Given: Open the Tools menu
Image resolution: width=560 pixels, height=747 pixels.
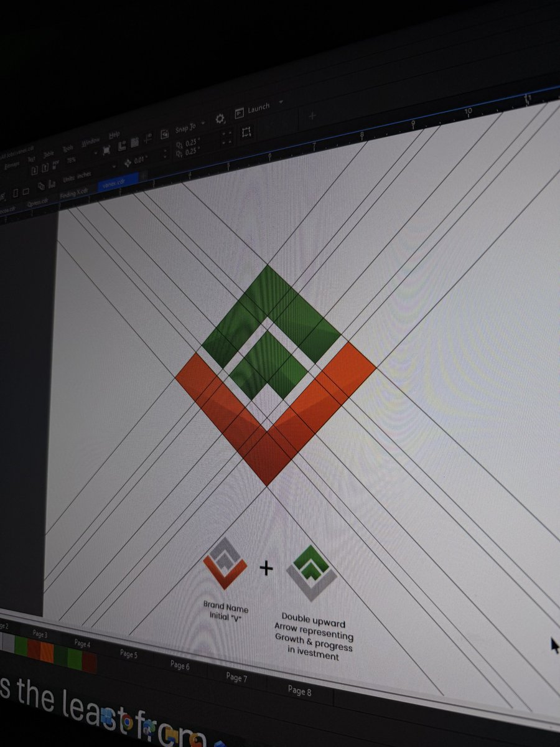Looking at the screenshot, I should [x=68, y=148].
